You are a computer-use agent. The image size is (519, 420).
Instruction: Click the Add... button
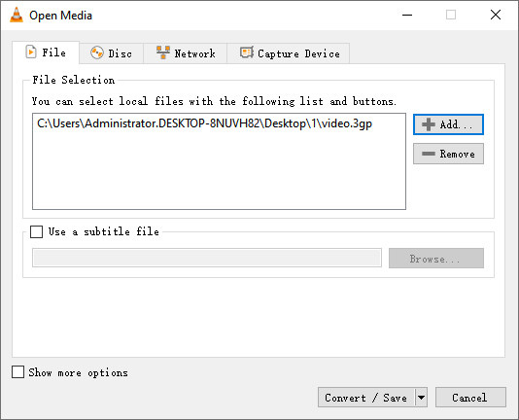pyautogui.click(x=448, y=124)
